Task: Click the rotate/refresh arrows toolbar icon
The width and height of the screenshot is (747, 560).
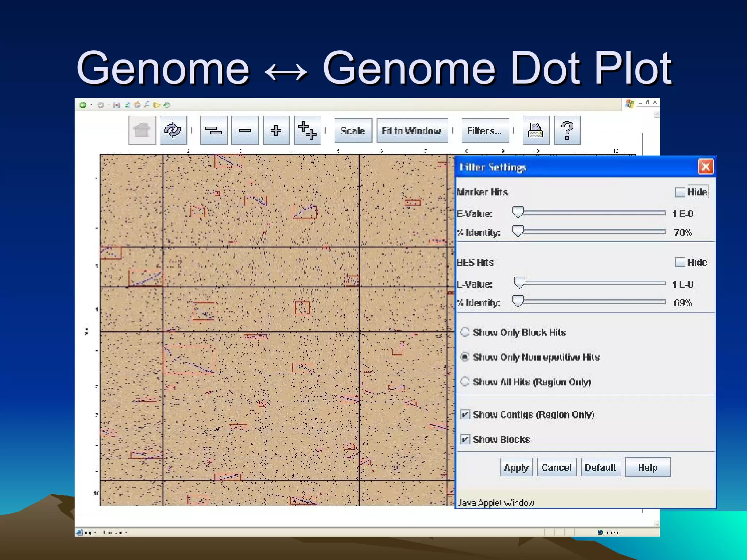Action: (x=173, y=130)
